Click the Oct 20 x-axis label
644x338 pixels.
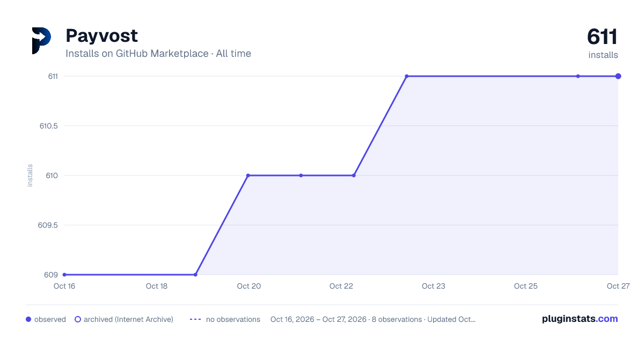click(x=249, y=286)
